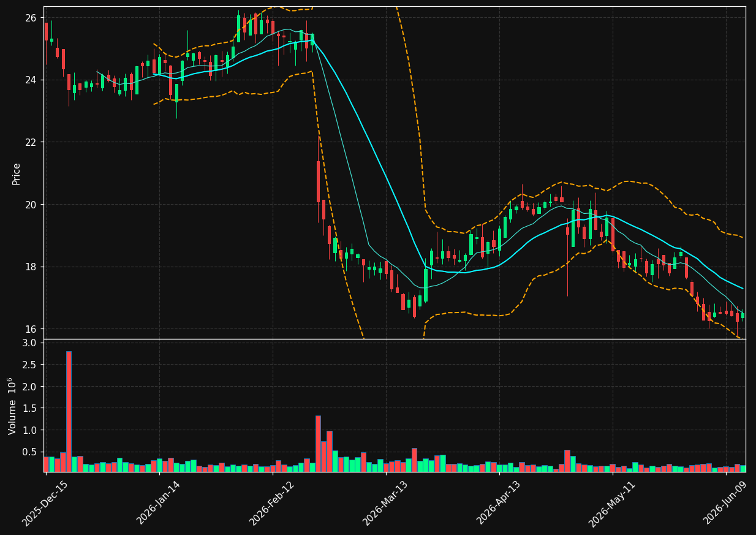756x535 pixels.
Task: Click the 1.0 volume tick label
Action: [x=29, y=431]
